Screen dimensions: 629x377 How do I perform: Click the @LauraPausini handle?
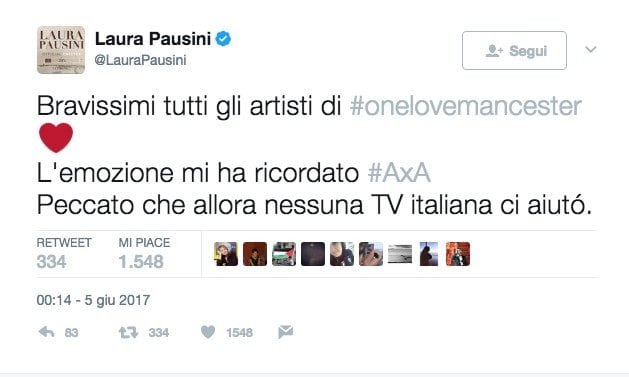[x=140, y=60]
